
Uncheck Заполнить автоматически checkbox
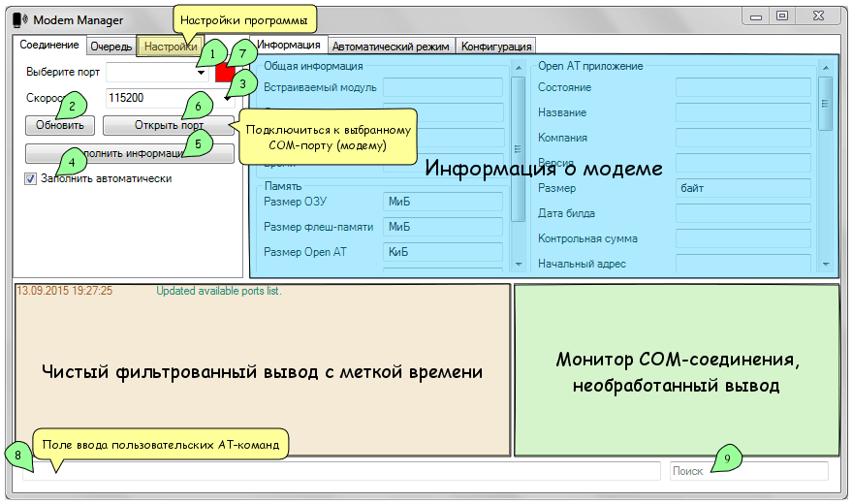[30, 179]
